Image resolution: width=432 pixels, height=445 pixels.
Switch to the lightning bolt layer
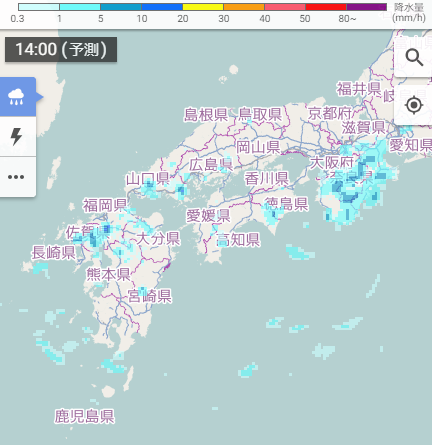click(x=17, y=136)
